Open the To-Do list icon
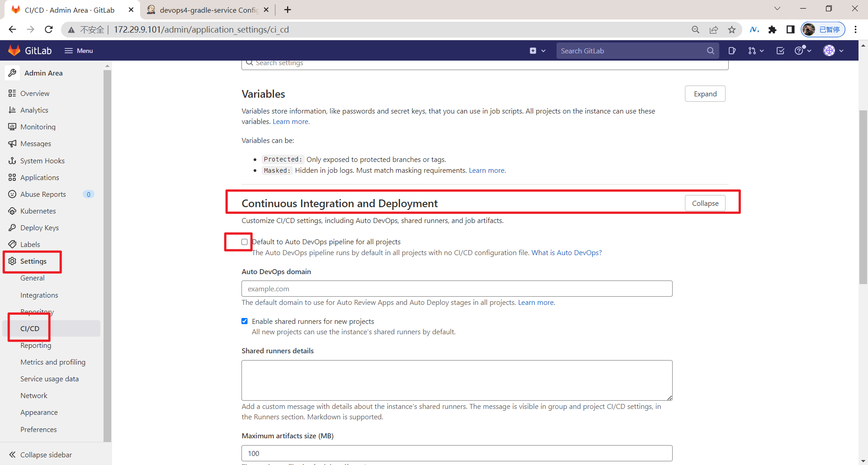868x465 pixels. 780,51
